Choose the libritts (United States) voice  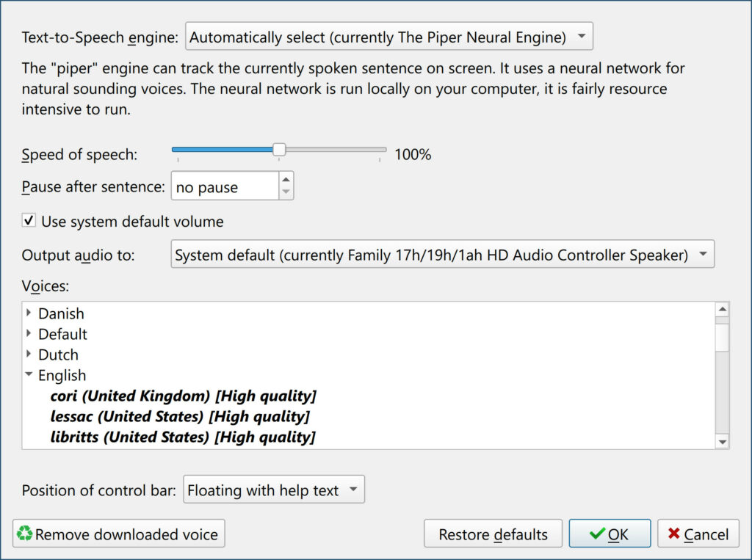(x=183, y=437)
